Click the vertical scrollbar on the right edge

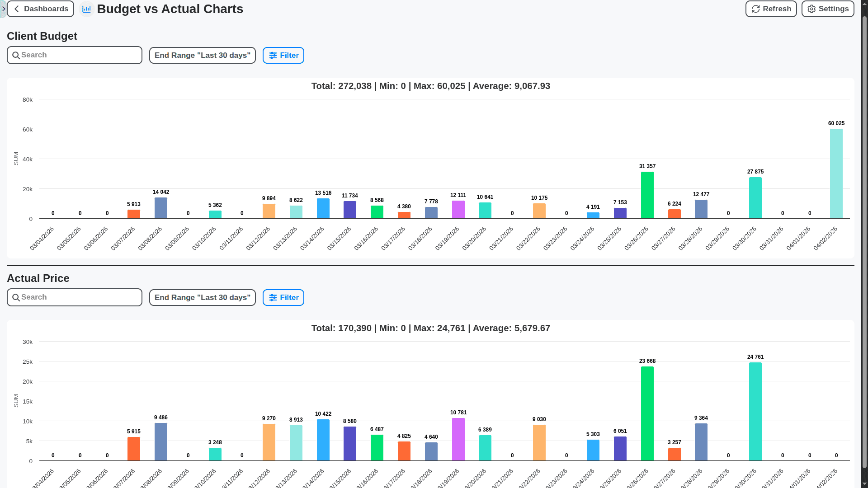click(x=865, y=244)
